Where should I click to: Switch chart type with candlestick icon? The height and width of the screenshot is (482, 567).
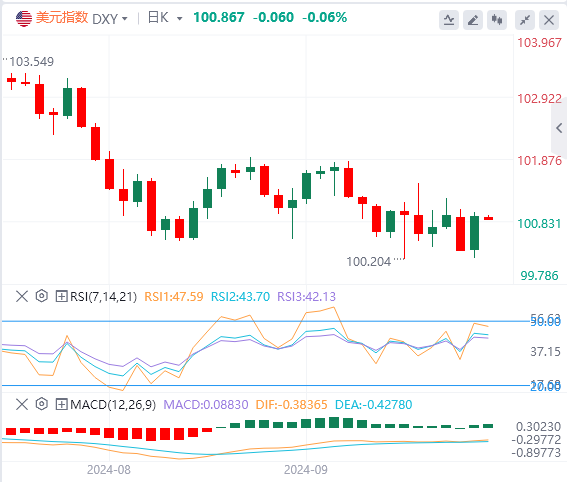click(x=497, y=20)
